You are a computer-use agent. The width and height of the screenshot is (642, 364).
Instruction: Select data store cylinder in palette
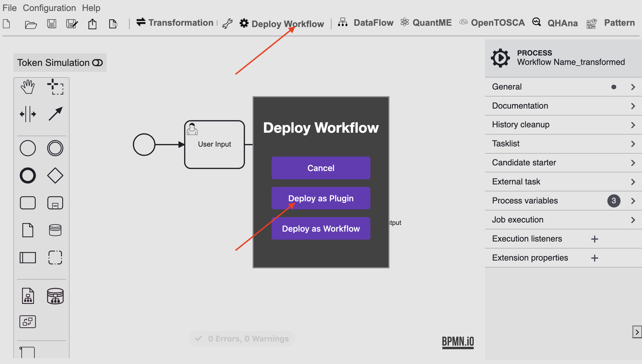click(55, 230)
